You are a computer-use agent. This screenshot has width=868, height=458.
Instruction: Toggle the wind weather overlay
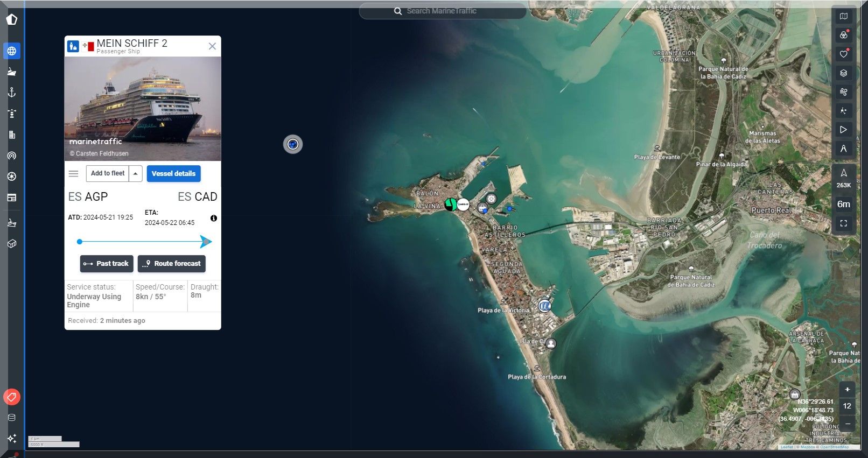(843, 92)
